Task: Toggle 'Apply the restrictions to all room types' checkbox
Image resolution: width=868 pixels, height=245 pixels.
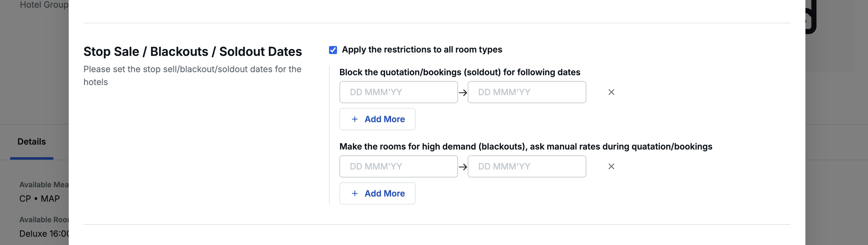Action: (x=333, y=50)
